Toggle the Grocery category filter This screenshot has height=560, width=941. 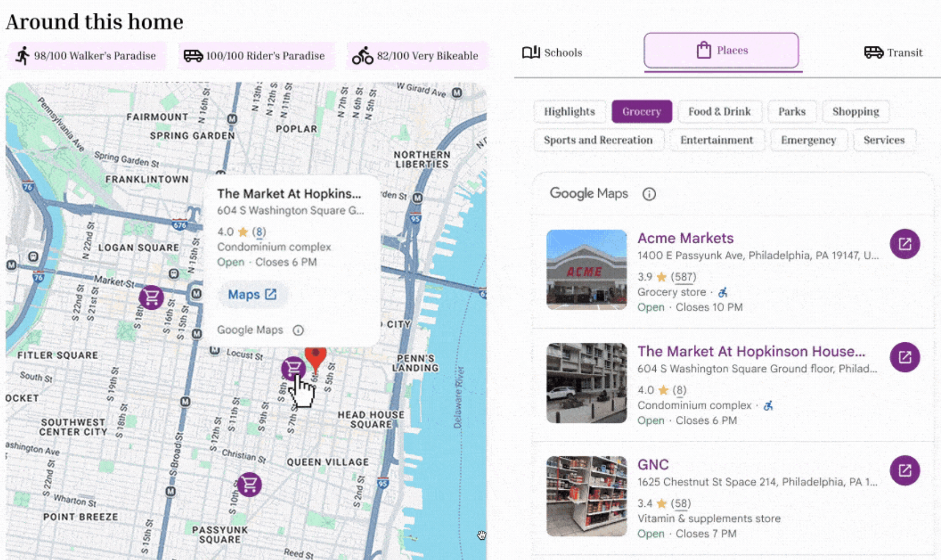[641, 112]
